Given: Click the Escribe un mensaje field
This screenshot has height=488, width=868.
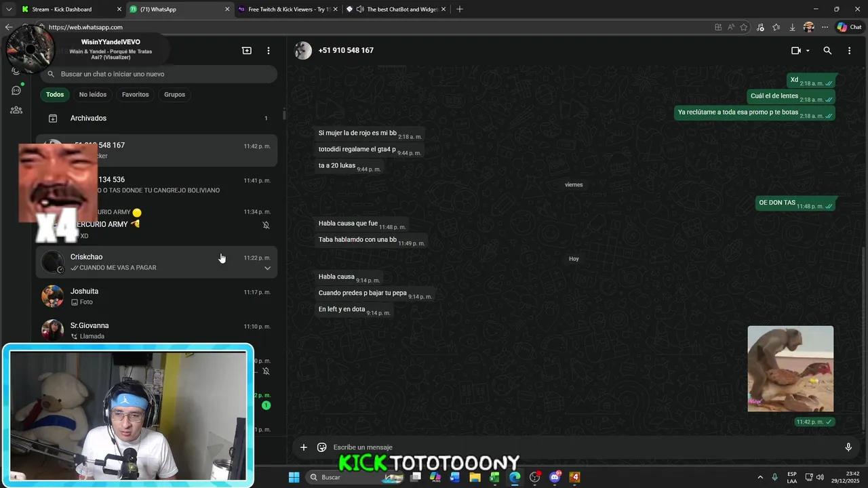Looking at the screenshot, I should (x=583, y=447).
